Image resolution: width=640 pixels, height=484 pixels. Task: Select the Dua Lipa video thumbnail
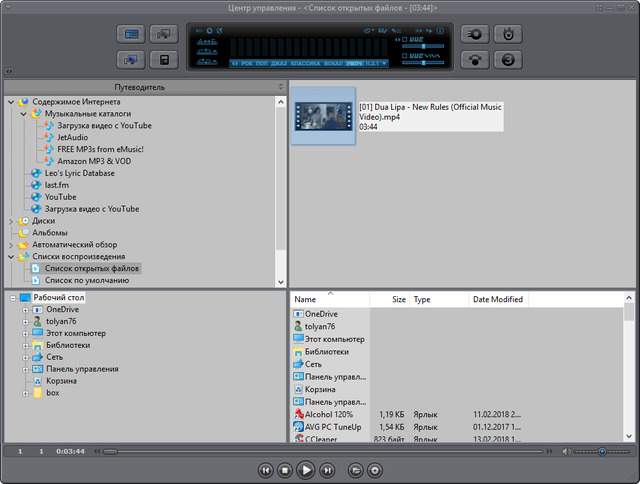click(322, 116)
